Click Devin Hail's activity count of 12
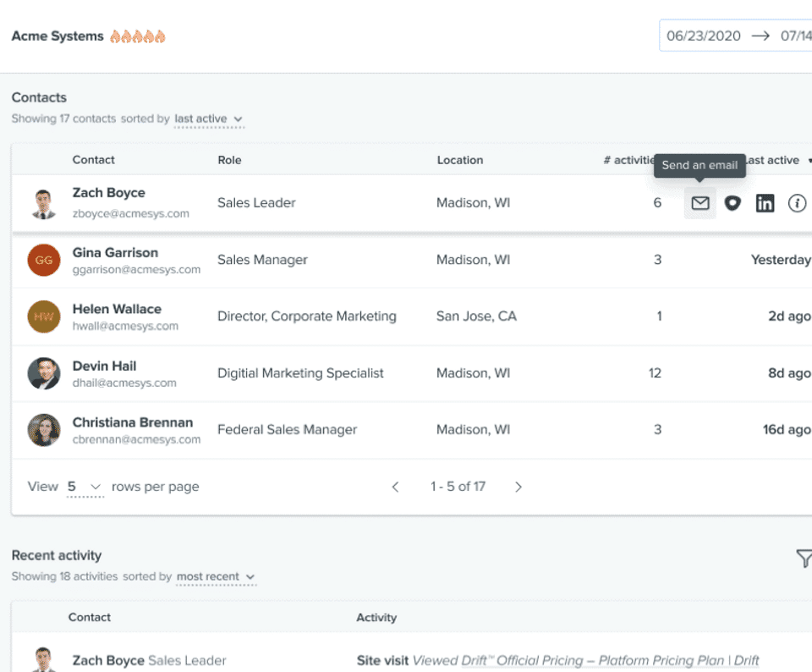This screenshot has width=812, height=672. click(655, 373)
